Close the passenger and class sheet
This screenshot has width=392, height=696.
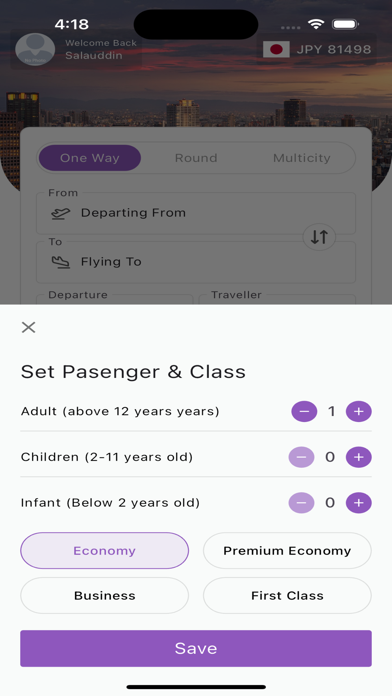click(28, 328)
